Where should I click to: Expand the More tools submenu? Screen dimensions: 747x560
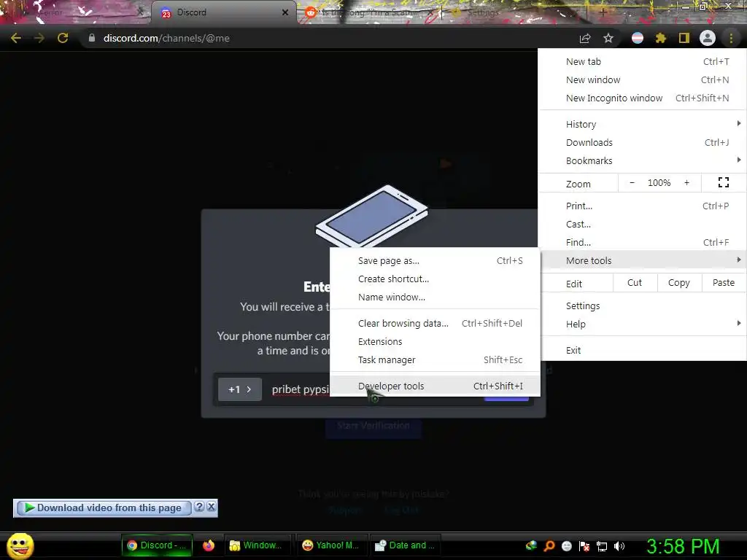643,260
